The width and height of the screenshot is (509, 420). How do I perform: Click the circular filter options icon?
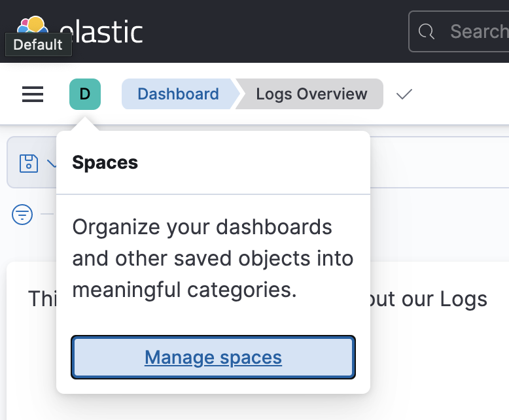click(22, 215)
